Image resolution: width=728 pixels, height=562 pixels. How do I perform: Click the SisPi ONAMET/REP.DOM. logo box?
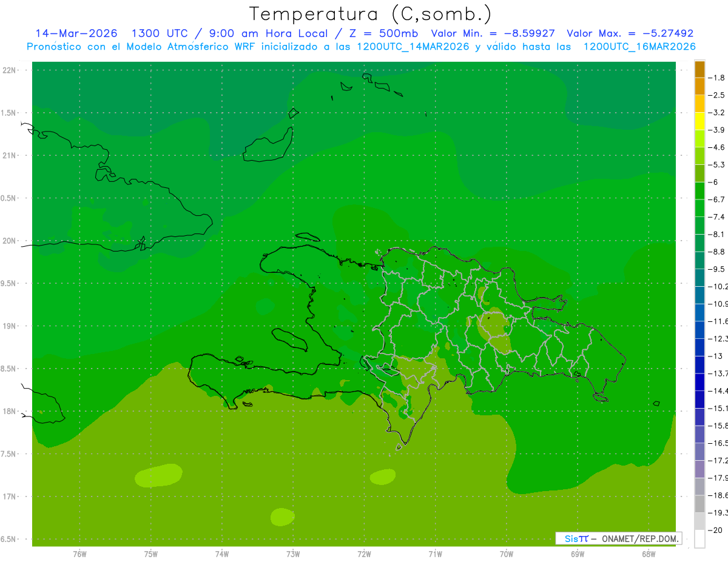(x=618, y=538)
